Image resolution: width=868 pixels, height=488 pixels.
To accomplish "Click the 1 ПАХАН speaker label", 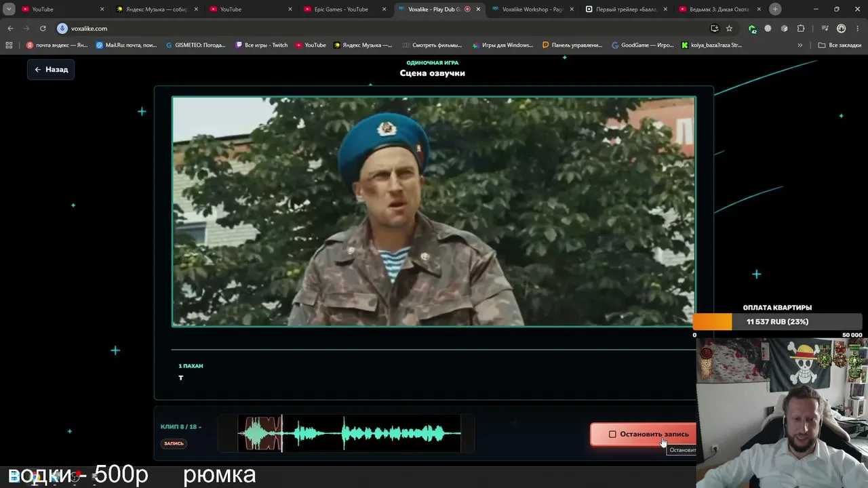I will pos(191,366).
